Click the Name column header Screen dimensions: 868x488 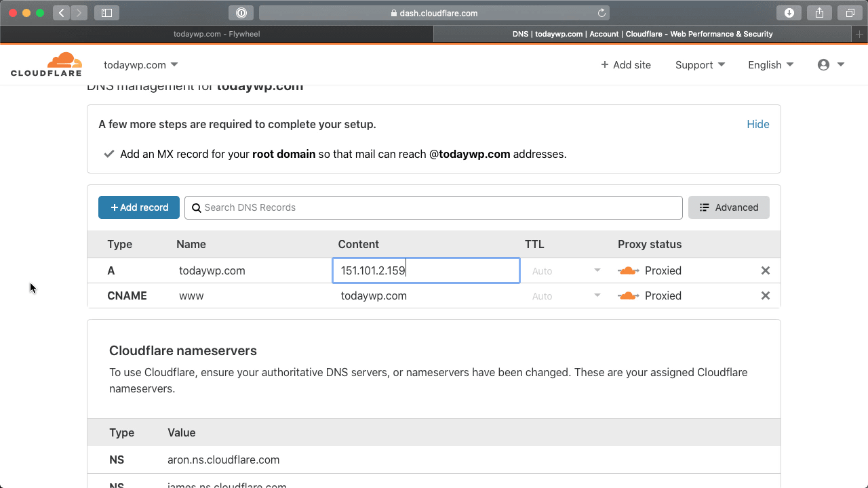tap(191, 244)
